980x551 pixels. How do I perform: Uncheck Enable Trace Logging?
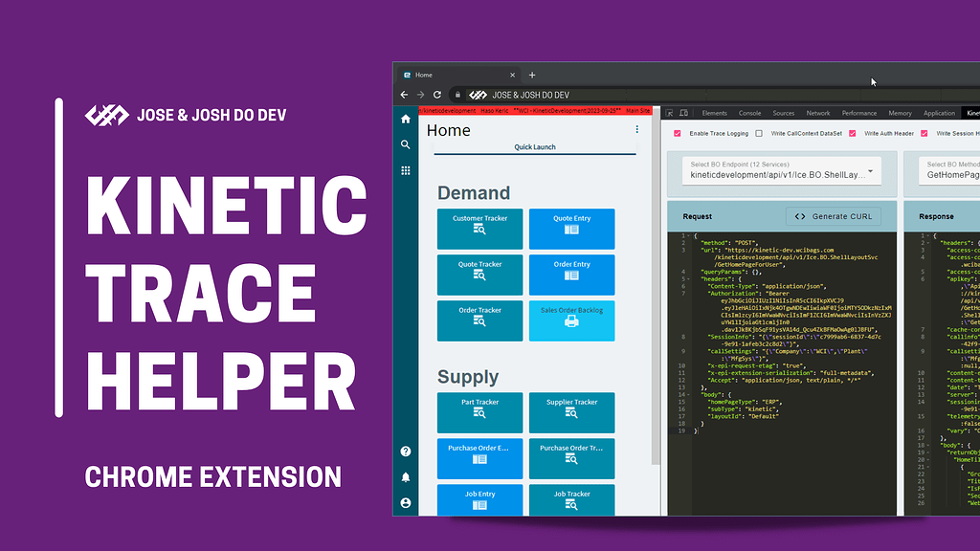pos(677,134)
